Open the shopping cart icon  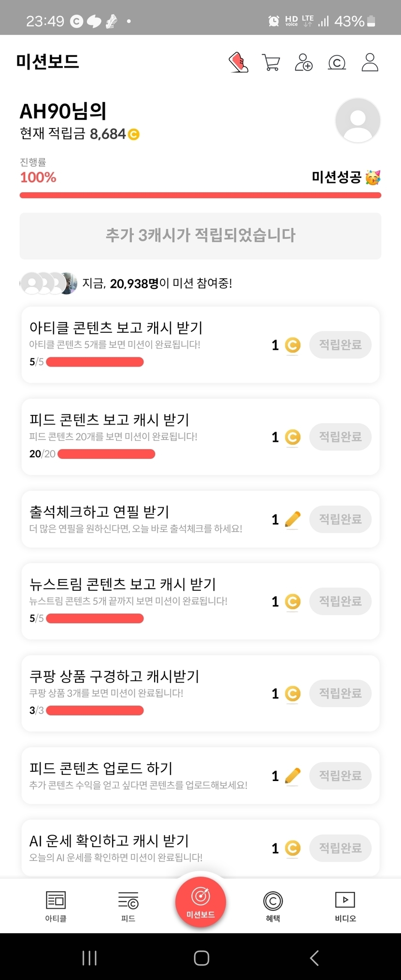coord(271,62)
